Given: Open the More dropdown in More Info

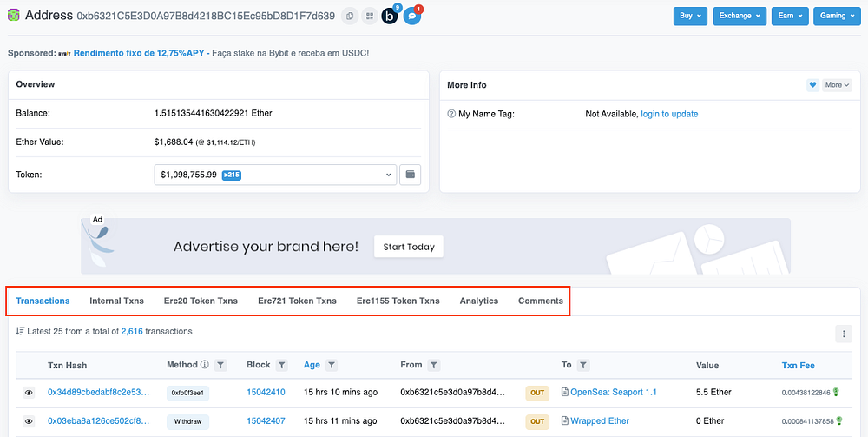Looking at the screenshot, I should click(x=837, y=85).
